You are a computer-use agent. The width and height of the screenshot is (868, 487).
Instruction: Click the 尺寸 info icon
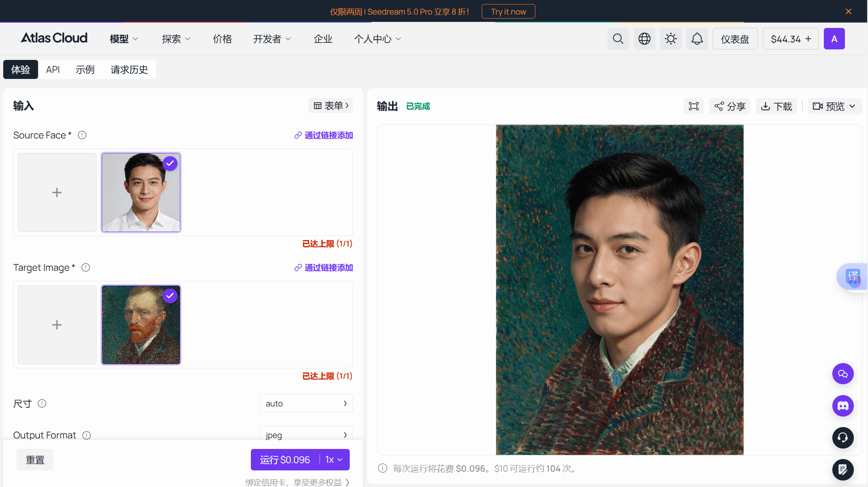click(42, 404)
